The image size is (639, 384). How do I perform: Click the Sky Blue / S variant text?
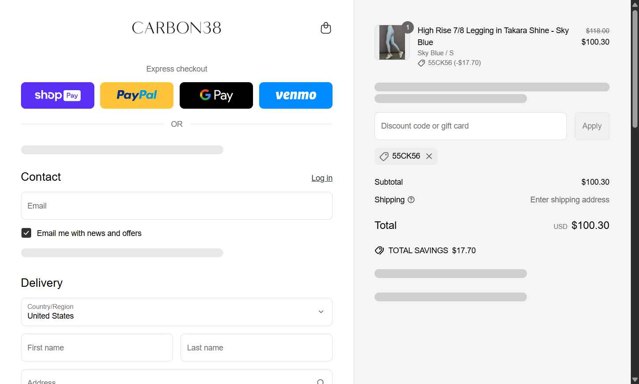point(435,53)
